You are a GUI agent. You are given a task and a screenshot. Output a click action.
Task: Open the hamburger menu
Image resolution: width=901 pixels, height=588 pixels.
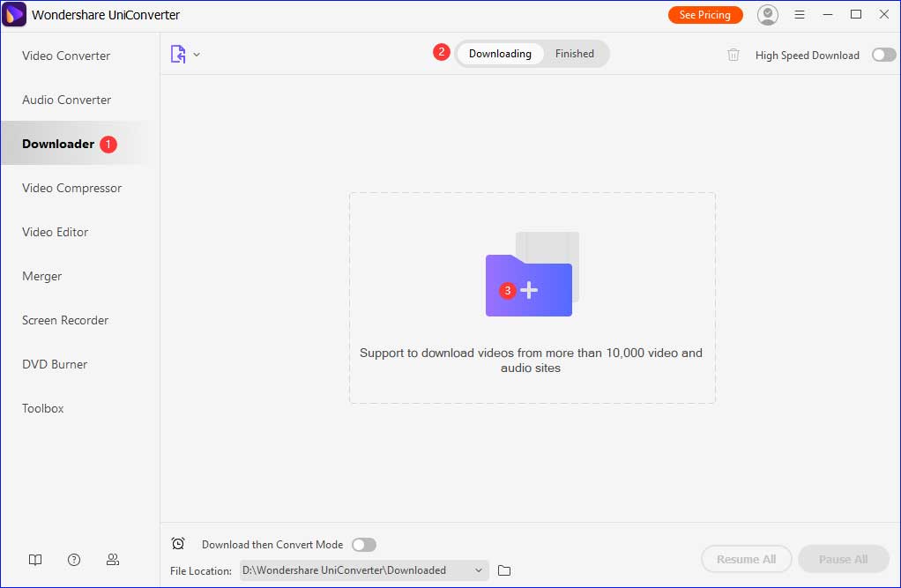[x=799, y=14]
